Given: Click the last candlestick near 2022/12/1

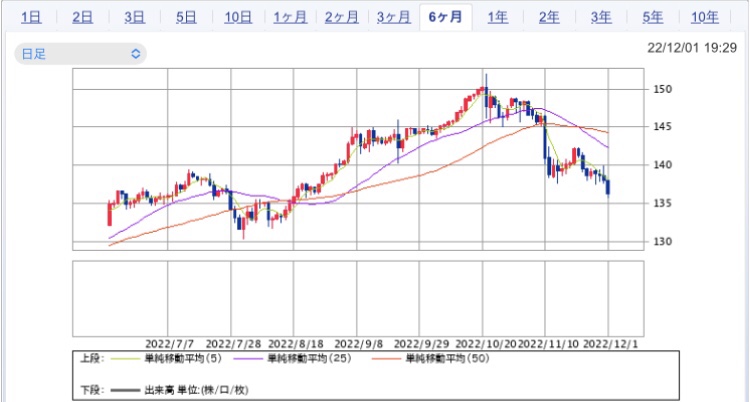Looking at the screenshot, I should click(608, 188).
